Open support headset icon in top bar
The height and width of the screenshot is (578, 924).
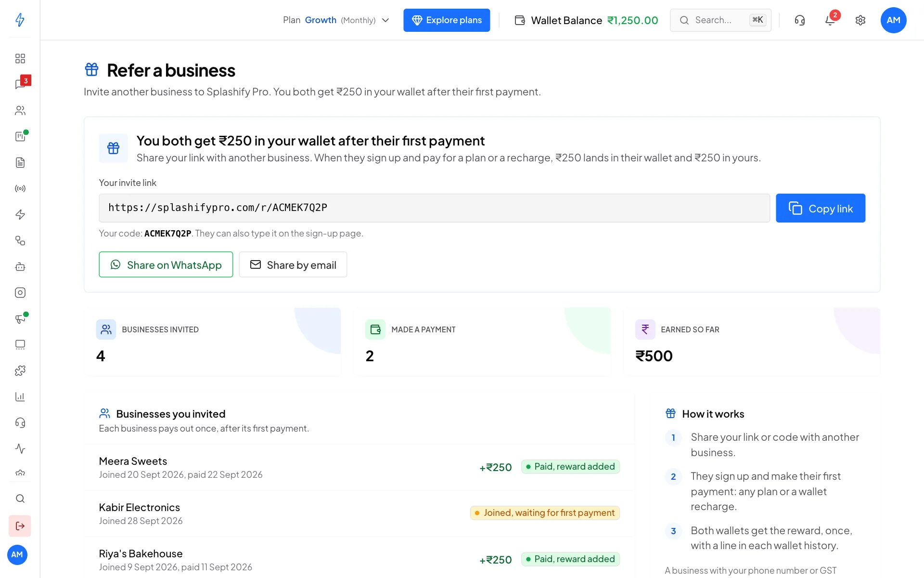pos(799,20)
